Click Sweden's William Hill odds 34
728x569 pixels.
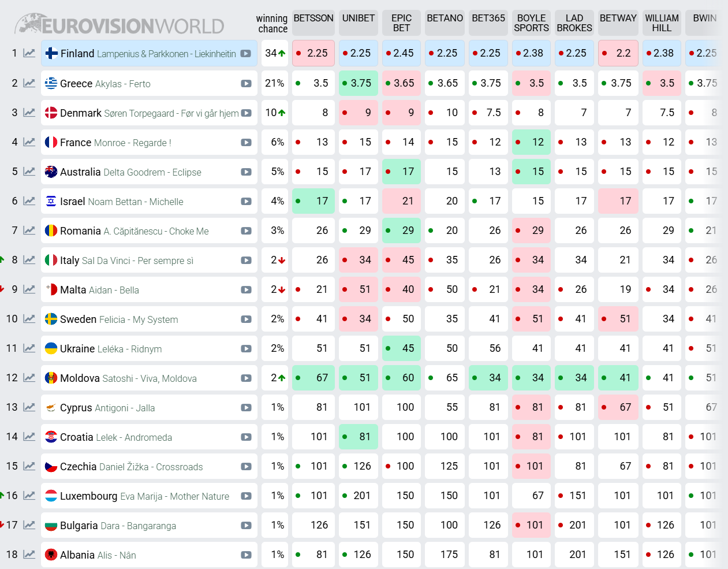point(662,319)
